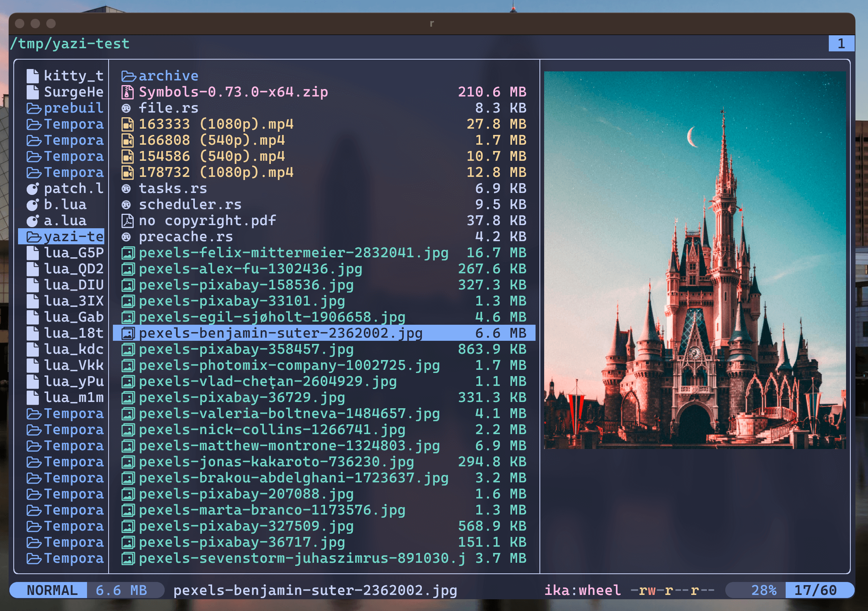Click the -rw-r--r-- permissions text

pyautogui.click(x=672, y=590)
